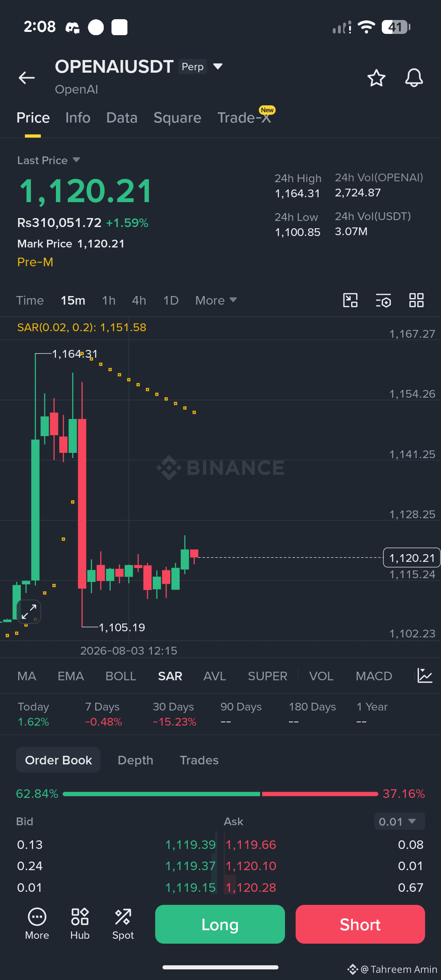This screenshot has height=980, width=441.
Task: Go back using the left arrow
Action: coord(27,78)
